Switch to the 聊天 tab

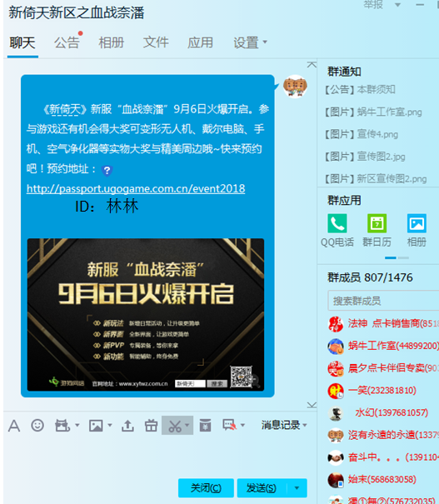[22, 42]
